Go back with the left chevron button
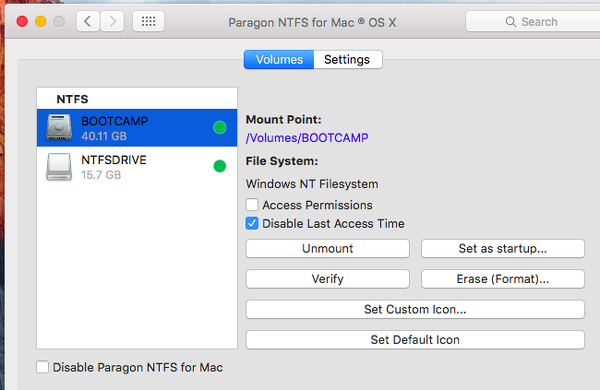The height and width of the screenshot is (390, 600). 88,21
